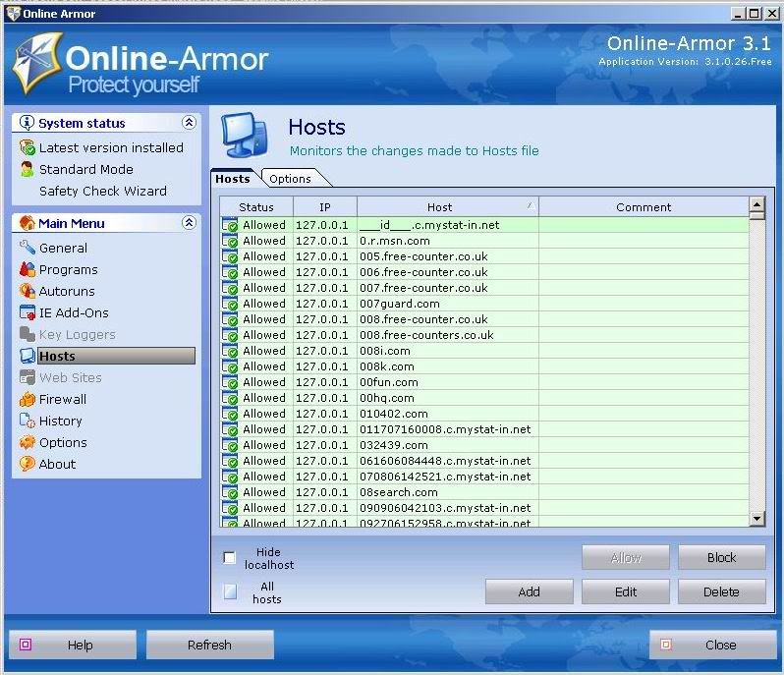Image resolution: width=784 pixels, height=675 pixels.
Task: Click the hosts list scrollbar thumb
Action: click(757, 215)
